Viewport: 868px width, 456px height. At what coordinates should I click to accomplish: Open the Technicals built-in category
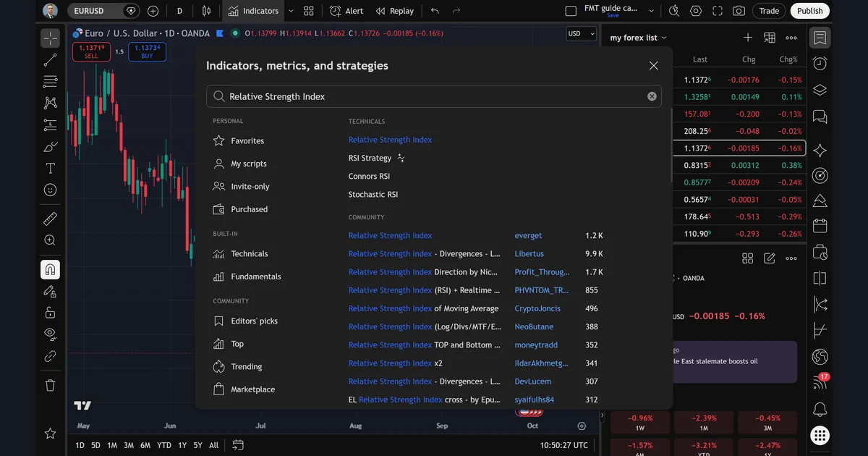(x=241, y=254)
